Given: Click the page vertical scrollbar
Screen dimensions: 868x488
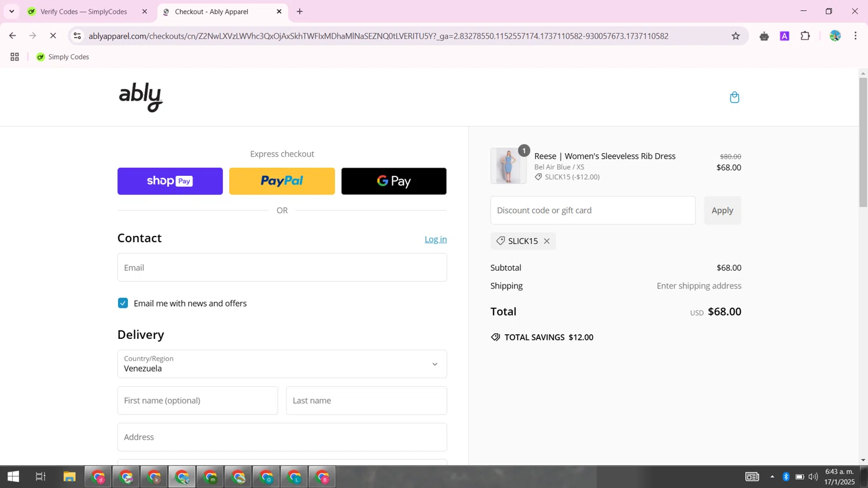Looking at the screenshot, I should [863, 142].
